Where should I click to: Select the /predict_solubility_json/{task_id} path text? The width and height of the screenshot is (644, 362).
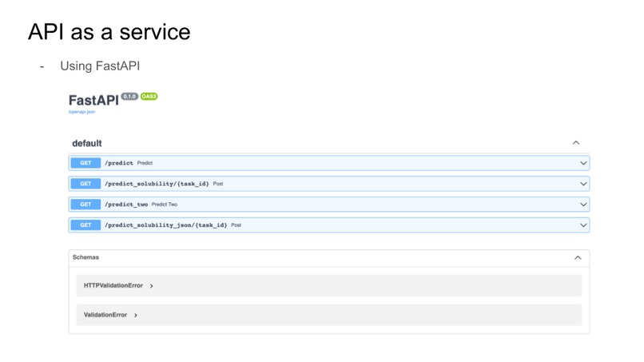coord(166,225)
